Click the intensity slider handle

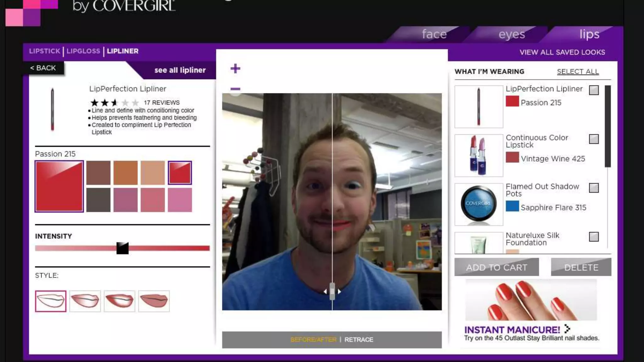pyautogui.click(x=122, y=248)
